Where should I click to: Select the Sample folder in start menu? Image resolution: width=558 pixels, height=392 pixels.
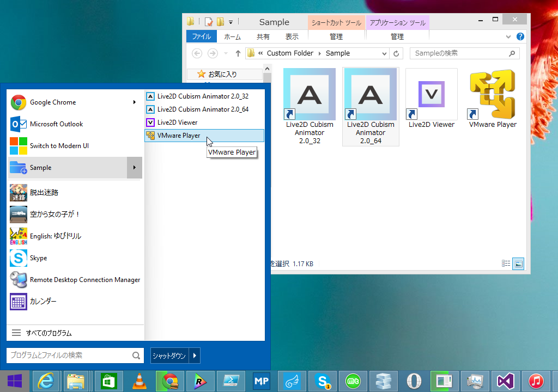(x=68, y=168)
